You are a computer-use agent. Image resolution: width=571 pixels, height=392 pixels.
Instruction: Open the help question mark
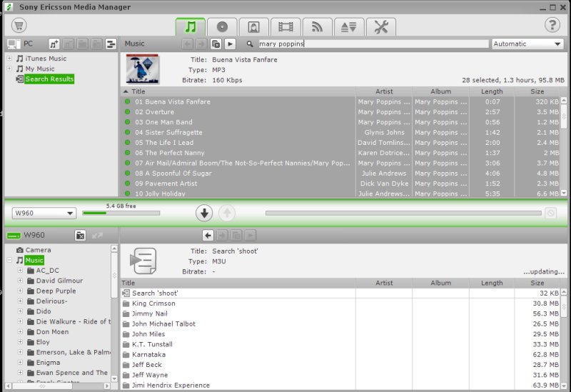click(x=552, y=25)
